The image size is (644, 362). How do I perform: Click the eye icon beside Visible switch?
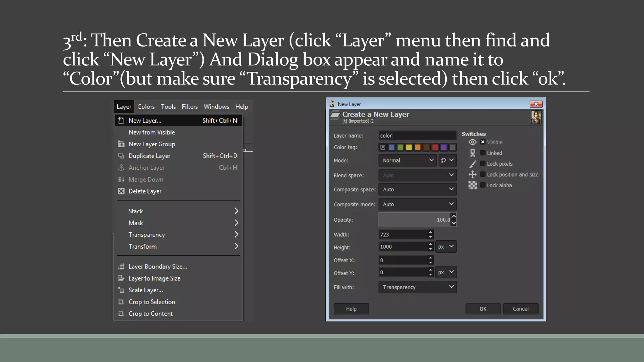472,142
